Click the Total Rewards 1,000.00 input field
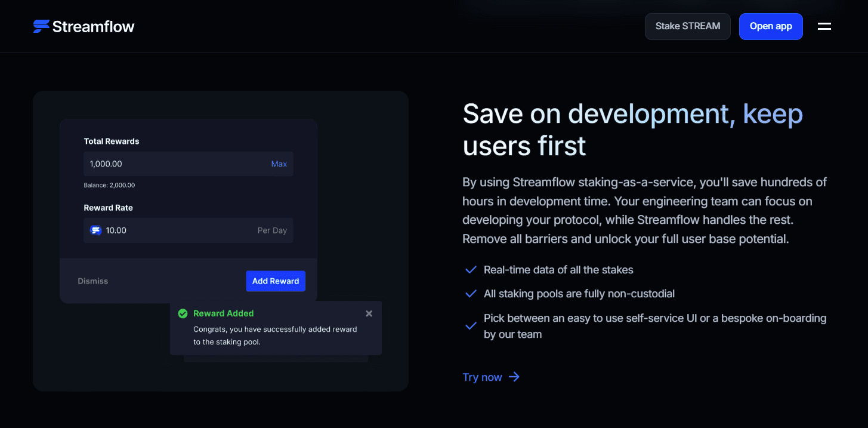This screenshot has height=428, width=868. tap(189, 164)
